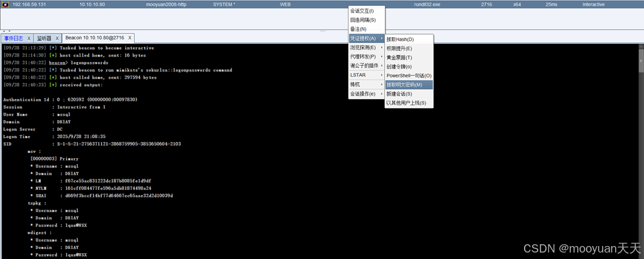Screen dimensions: 644x259
Task: Close the 事件日志 tab with its X
Action: click(29, 38)
